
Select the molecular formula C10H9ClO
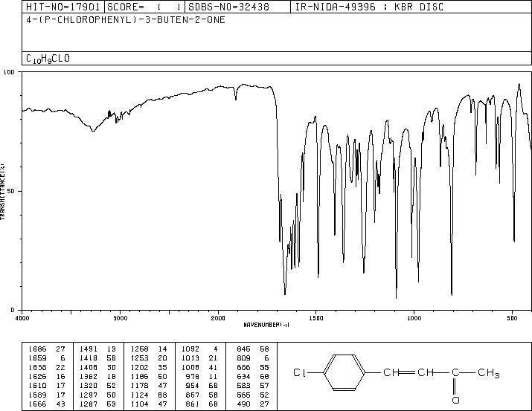[48, 59]
